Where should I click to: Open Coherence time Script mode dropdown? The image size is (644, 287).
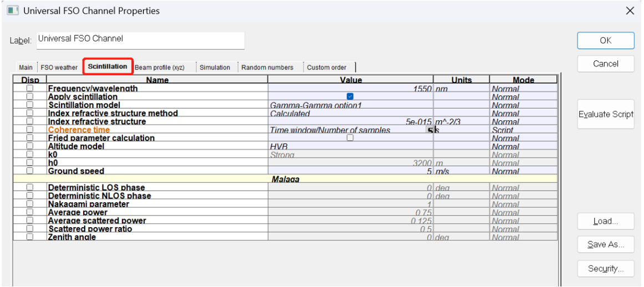(523, 130)
